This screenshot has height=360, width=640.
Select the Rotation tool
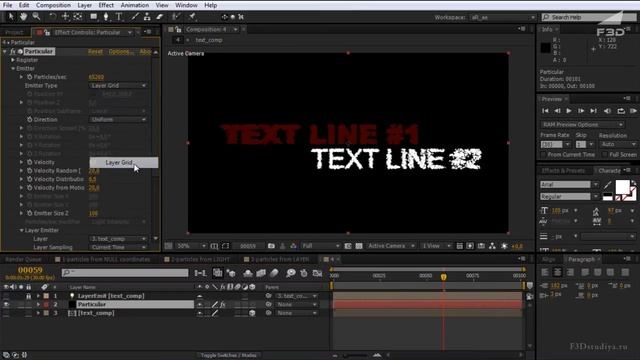click(53, 17)
